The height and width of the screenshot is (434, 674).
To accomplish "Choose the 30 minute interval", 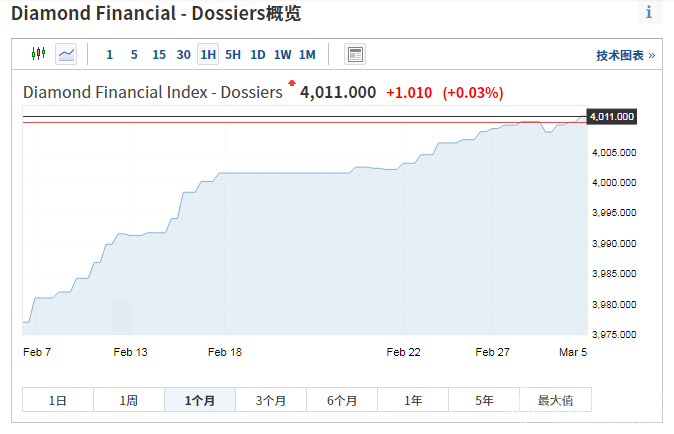I will [x=184, y=55].
